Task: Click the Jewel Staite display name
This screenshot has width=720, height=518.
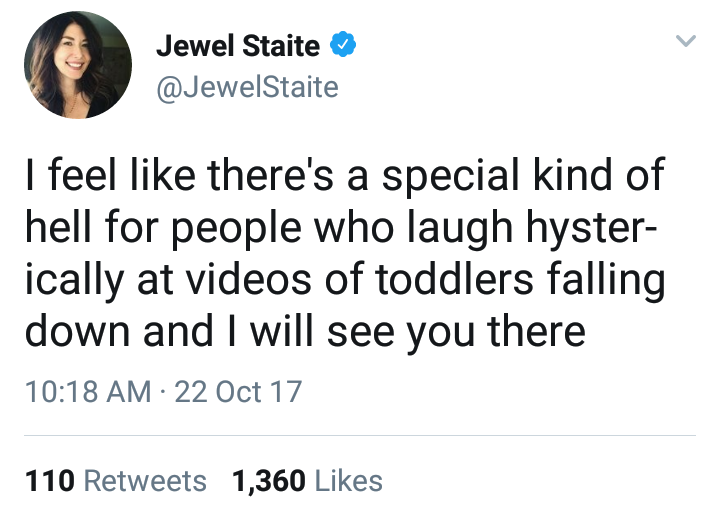Action: (x=238, y=45)
